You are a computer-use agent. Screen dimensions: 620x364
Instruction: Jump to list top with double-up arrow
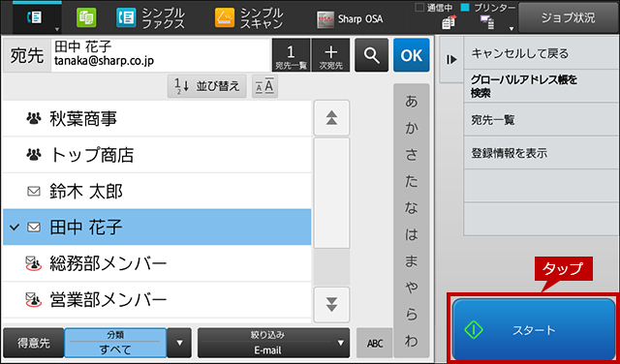pos(331,118)
